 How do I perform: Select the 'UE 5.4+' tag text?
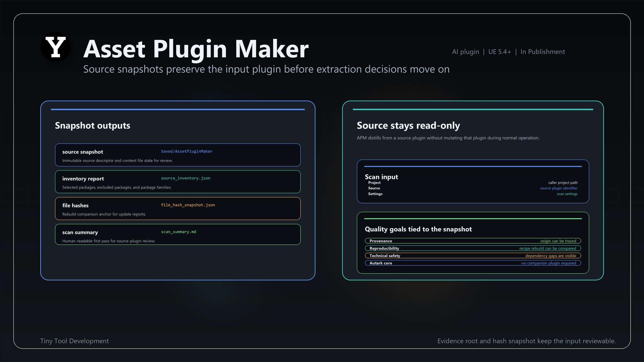[499, 52]
